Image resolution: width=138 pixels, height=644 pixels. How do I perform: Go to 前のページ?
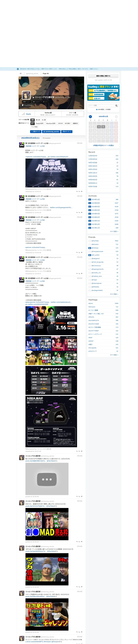coord(36,131)
